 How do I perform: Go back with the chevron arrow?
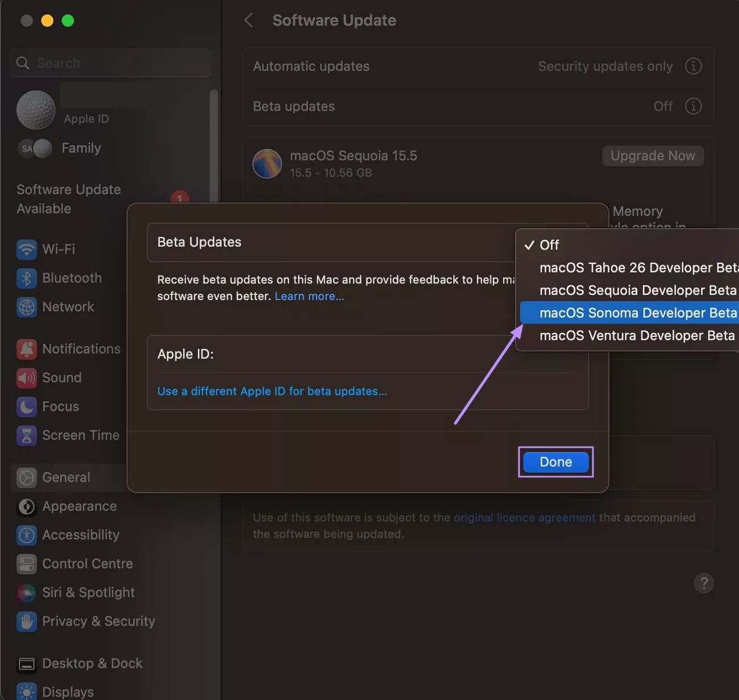248,20
